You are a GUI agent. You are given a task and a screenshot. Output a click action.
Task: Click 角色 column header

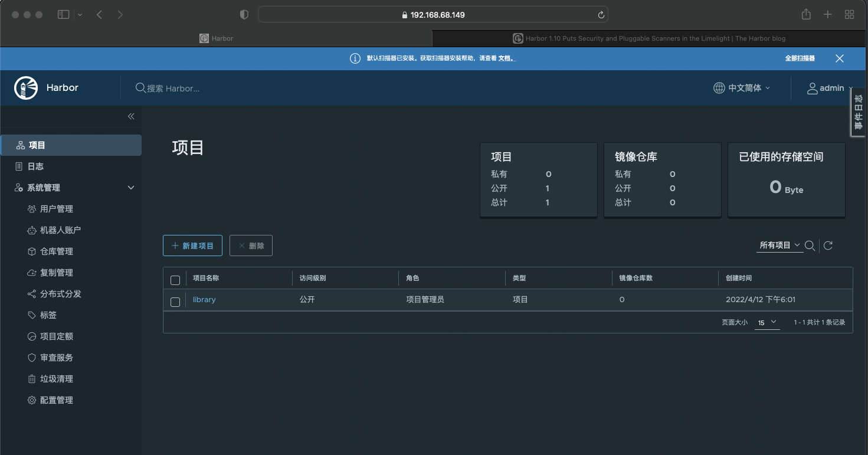click(412, 278)
